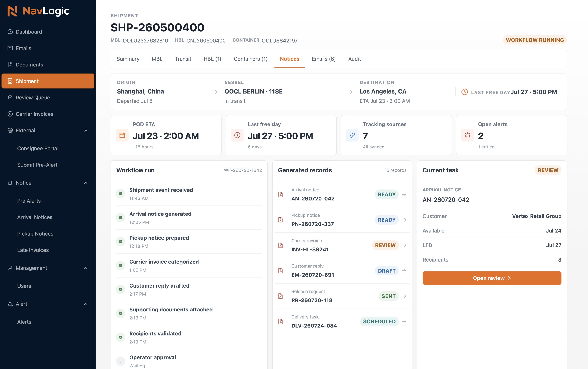Switch to the Summary tab
The width and height of the screenshot is (588, 369).
[x=128, y=59]
